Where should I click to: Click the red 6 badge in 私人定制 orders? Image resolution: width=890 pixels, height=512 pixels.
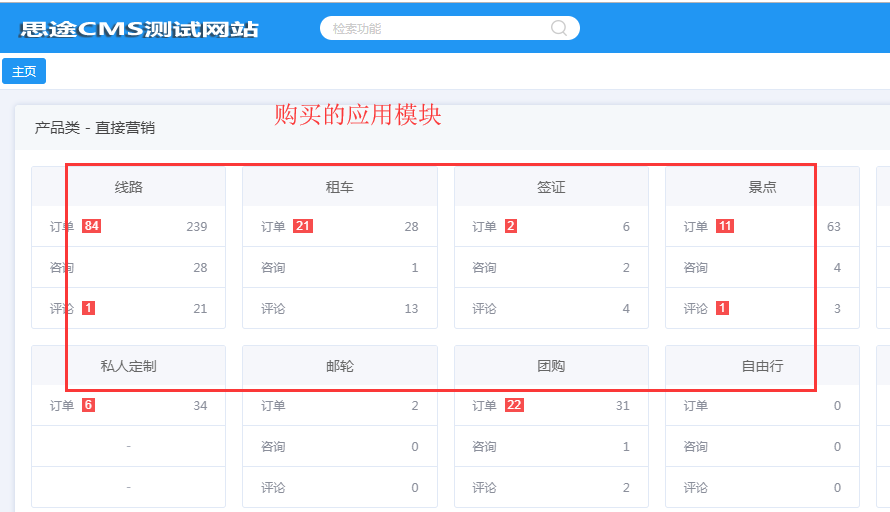coord(88,405)
